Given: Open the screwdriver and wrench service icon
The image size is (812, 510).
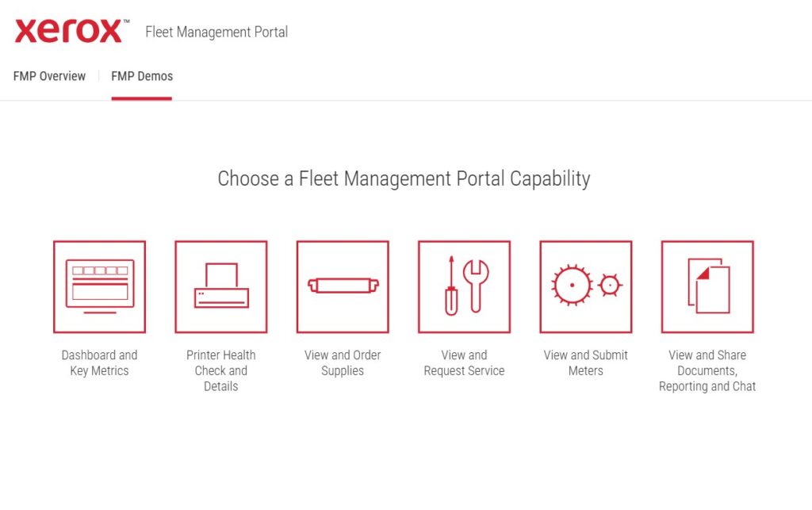Looking at the screenshot, I should pos(465,287).
